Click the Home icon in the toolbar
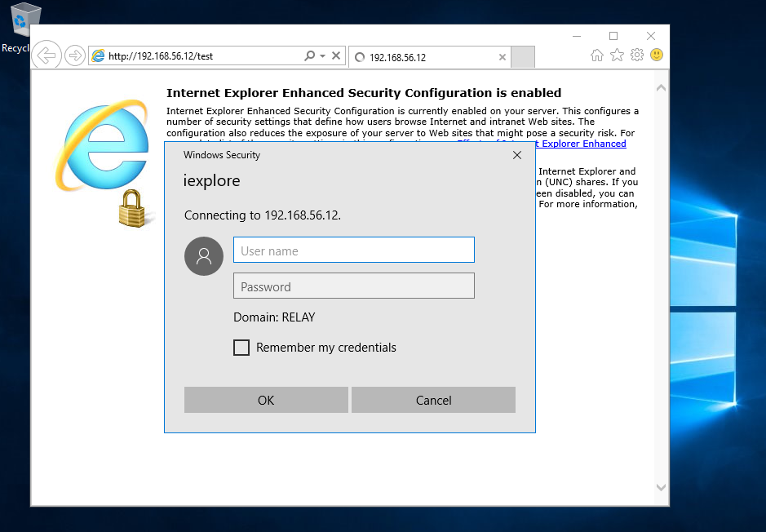Image resolution: width=766 pixels, height=532 pixels. [597, 55]
